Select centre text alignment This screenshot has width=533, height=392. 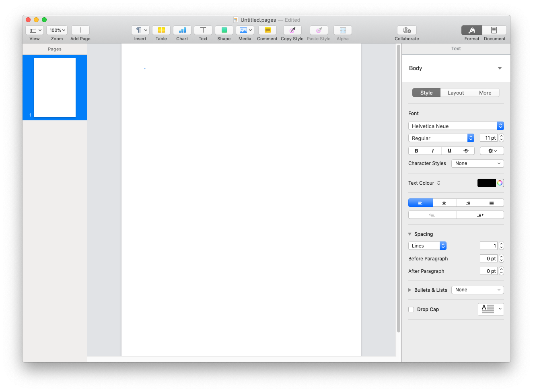pos(444,202)
